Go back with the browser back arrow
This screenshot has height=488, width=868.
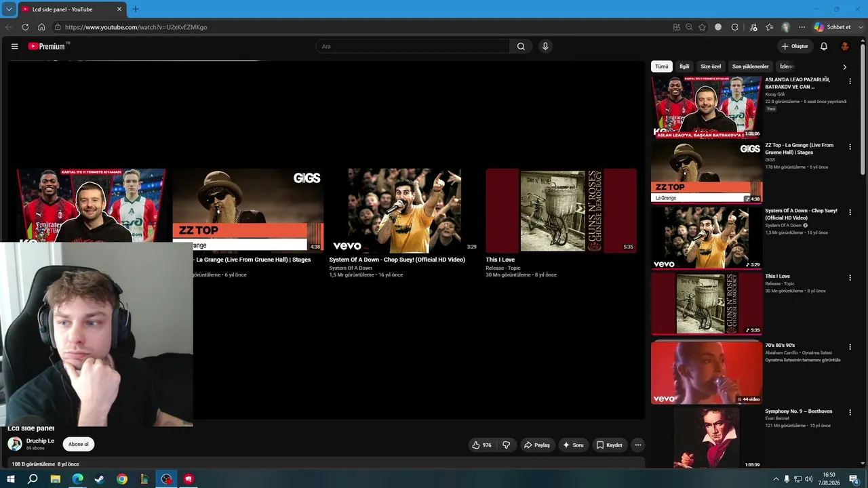pos(9,27)
